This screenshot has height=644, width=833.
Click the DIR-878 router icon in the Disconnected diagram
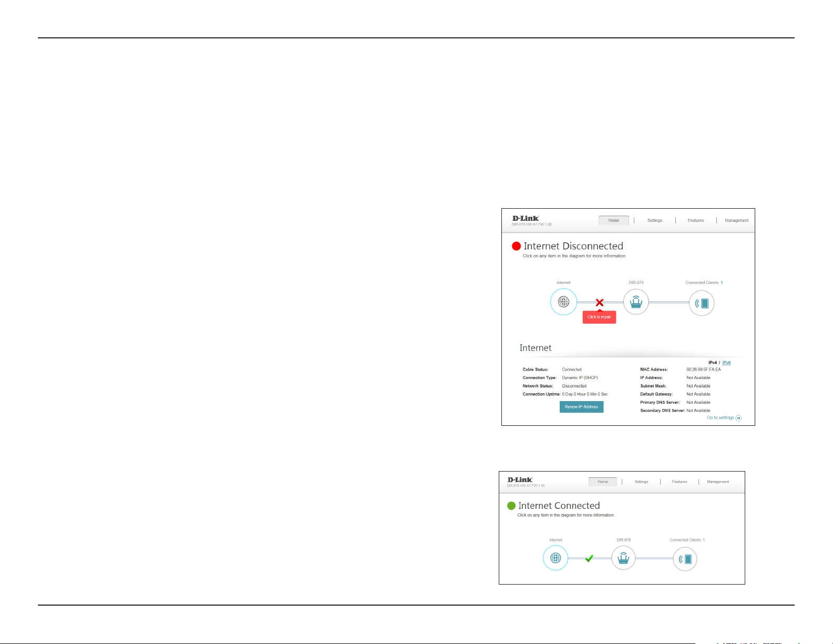[x=636, y=302]
